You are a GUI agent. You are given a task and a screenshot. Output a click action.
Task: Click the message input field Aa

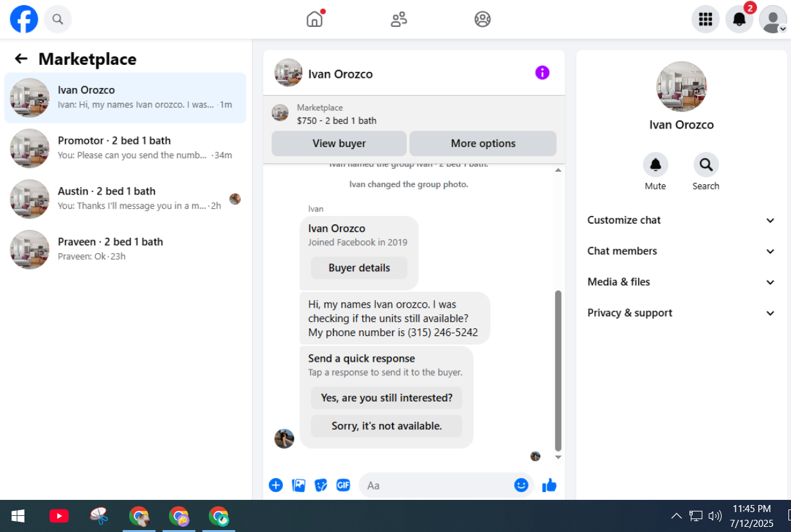(x=438, y=485)
